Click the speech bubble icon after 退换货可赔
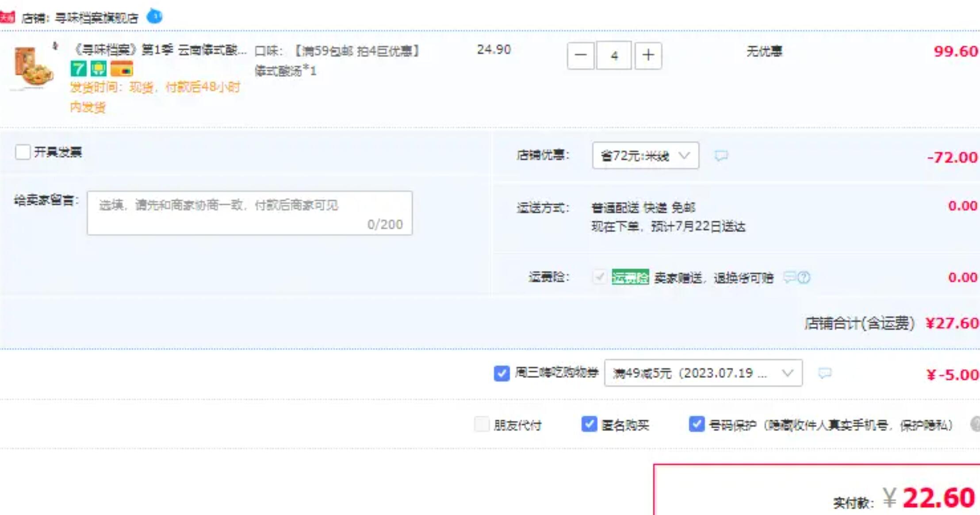Screen dimensions: 980x515 pyautogui.click(x=789, y=277)
